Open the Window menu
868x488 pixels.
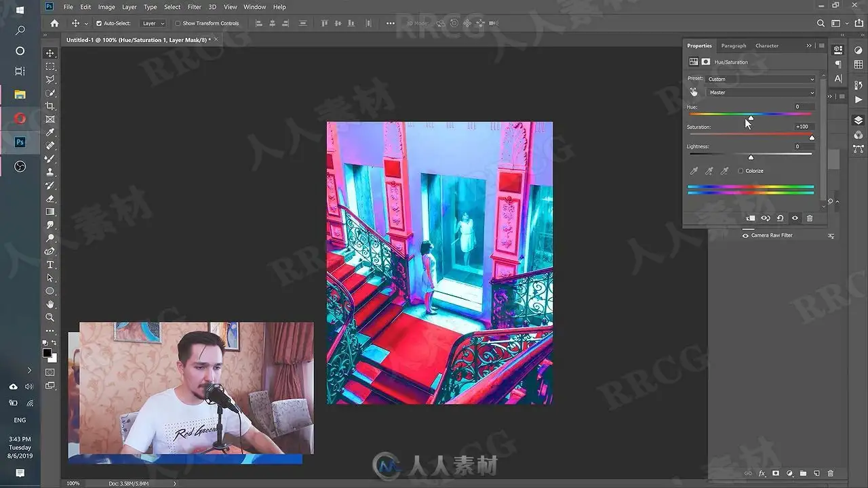click(254, 7)
